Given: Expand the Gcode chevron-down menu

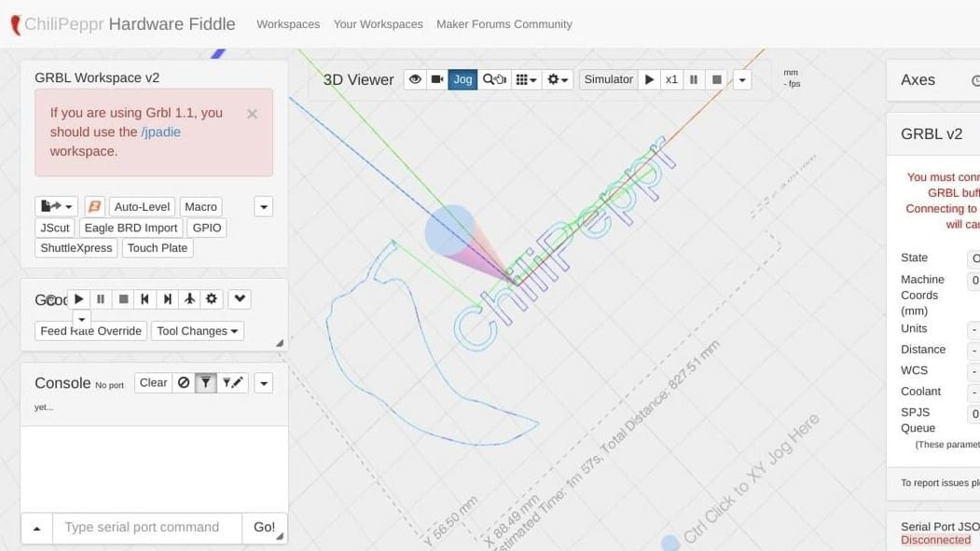Looking at the screenshot, I should pyautogui.click(x=240, y=299).
